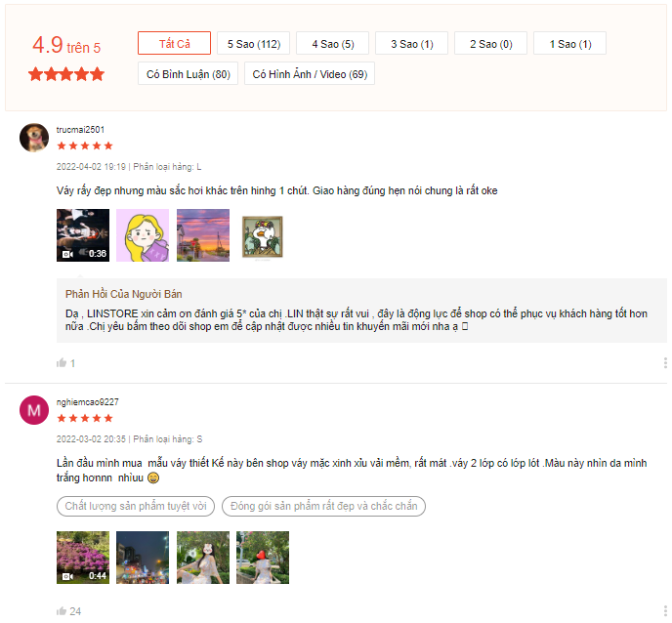Click nghiemcao9227's purple M avatar

pyautogui.click(x=34, y=410)
